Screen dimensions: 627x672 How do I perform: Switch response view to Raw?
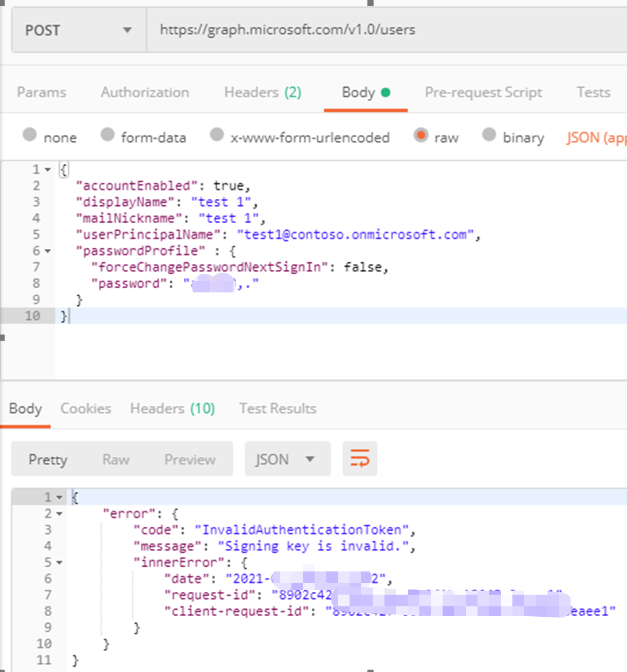point(116,460)
